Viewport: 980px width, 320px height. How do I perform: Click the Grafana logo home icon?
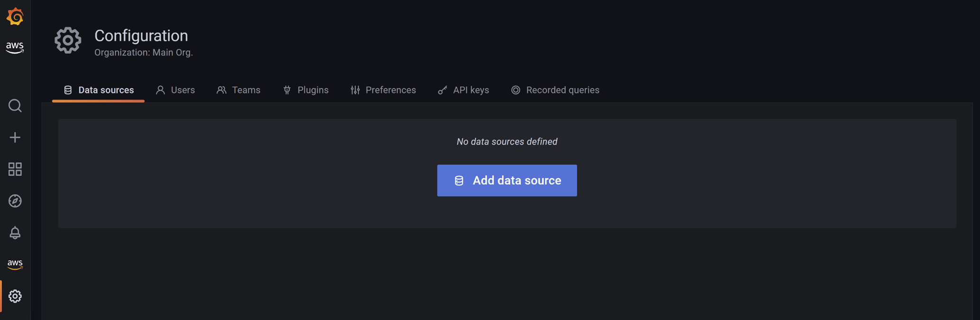tap(15, 17)
